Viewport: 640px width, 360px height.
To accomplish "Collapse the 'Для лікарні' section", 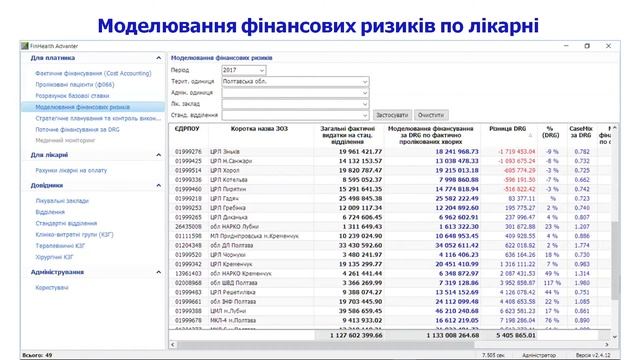I will click(x=158, y=155).
